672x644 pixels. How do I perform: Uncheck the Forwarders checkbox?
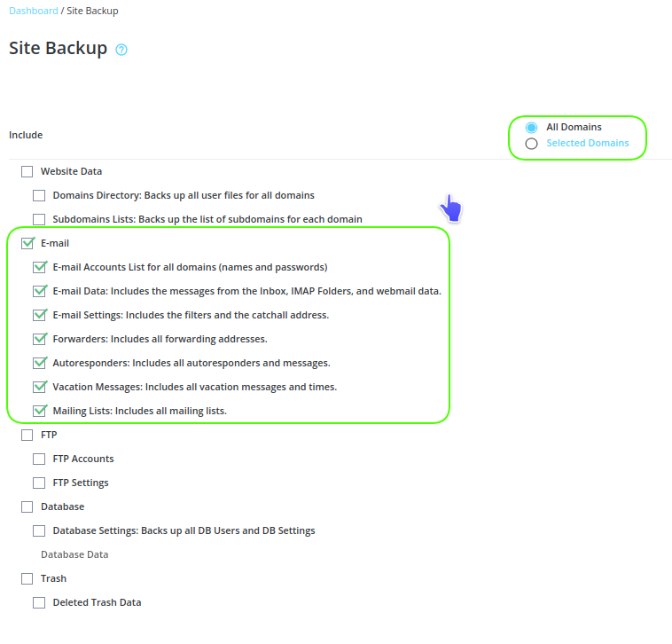(x=39, y=339)
